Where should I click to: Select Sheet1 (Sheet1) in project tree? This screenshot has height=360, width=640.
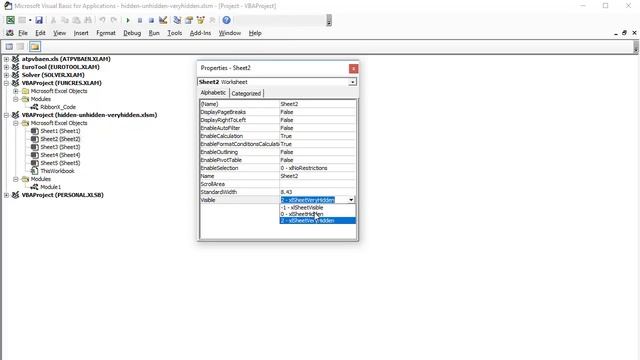pos(60,131)
